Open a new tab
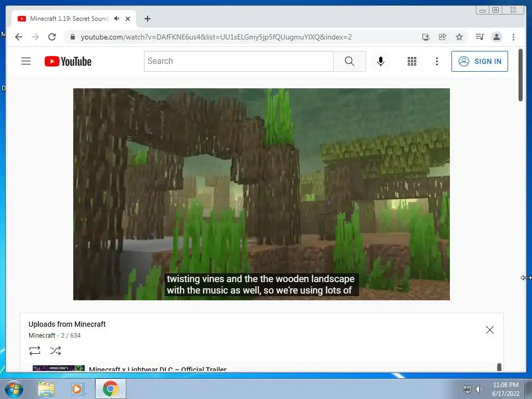532x399 pixels. point(147,19)
